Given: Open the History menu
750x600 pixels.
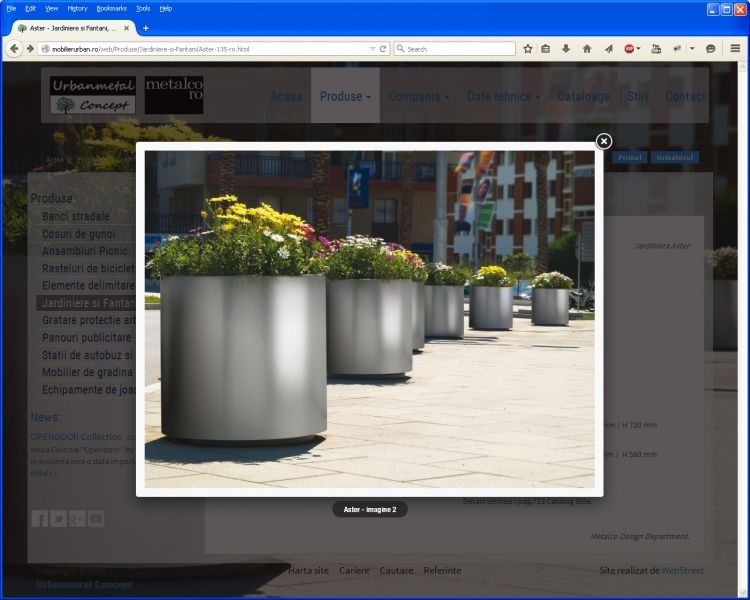Looking at the screenshot, I should point(77,8).
